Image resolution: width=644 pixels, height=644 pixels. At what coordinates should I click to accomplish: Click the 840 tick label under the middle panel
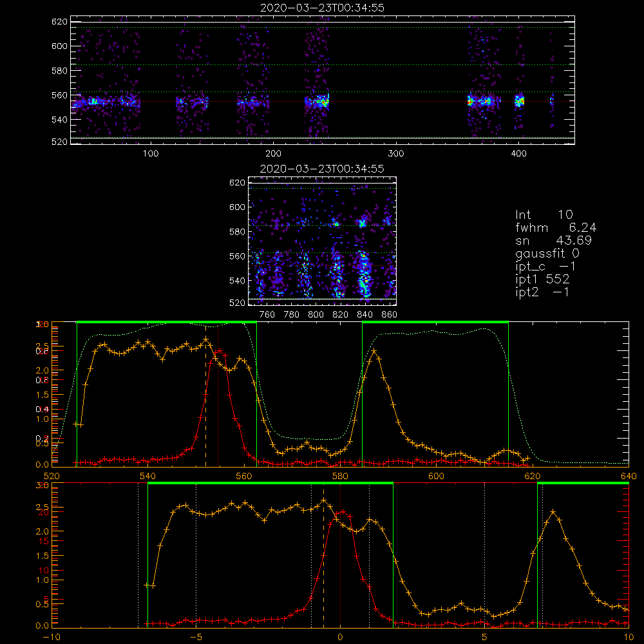point(365,315)
